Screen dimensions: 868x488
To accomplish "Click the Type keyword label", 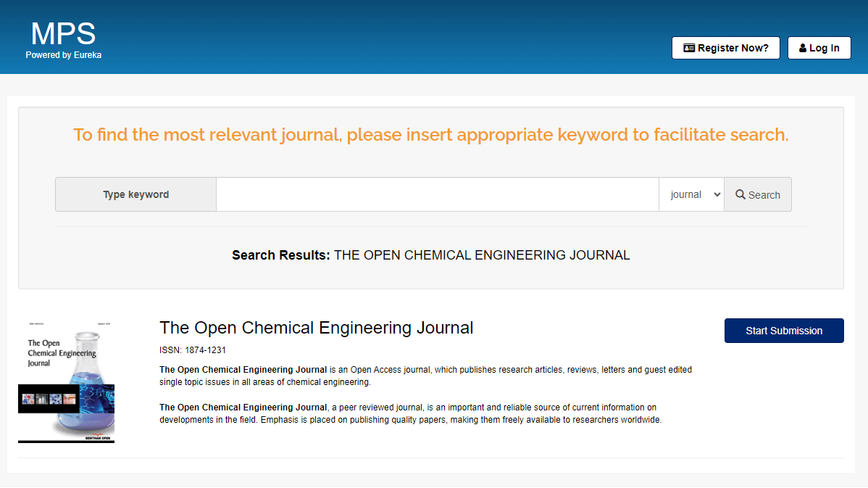I will click(x=135, y=194).
